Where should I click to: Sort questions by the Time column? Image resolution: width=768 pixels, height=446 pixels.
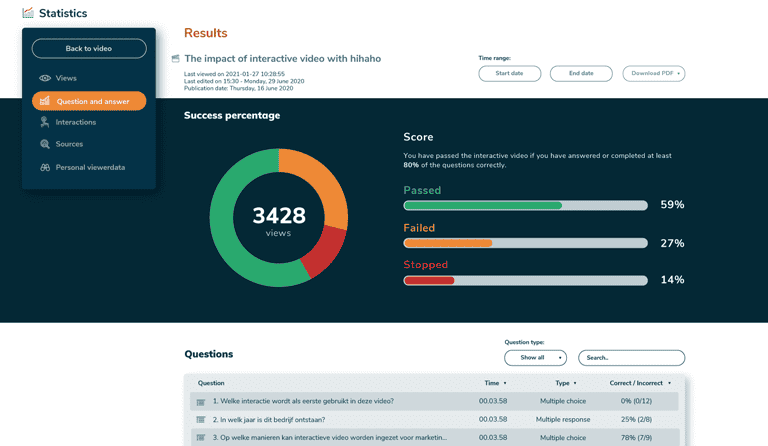pyautogui.click(x=493, y=383)
